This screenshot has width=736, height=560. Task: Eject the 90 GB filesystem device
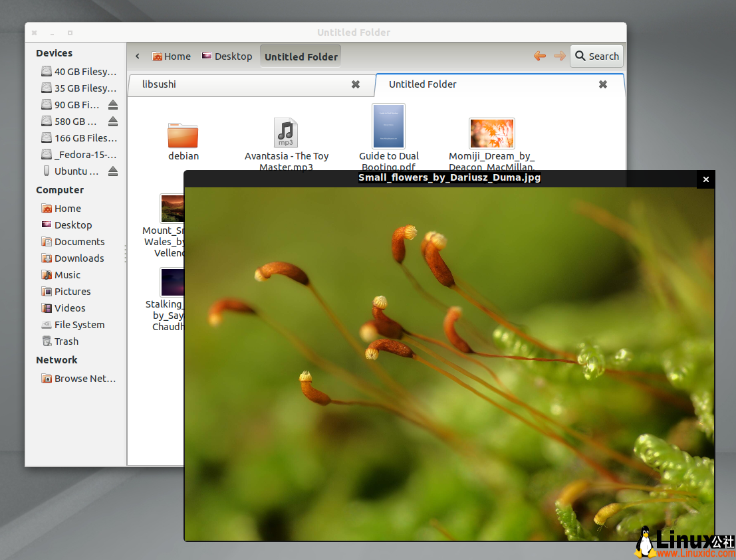coord(114,104)
